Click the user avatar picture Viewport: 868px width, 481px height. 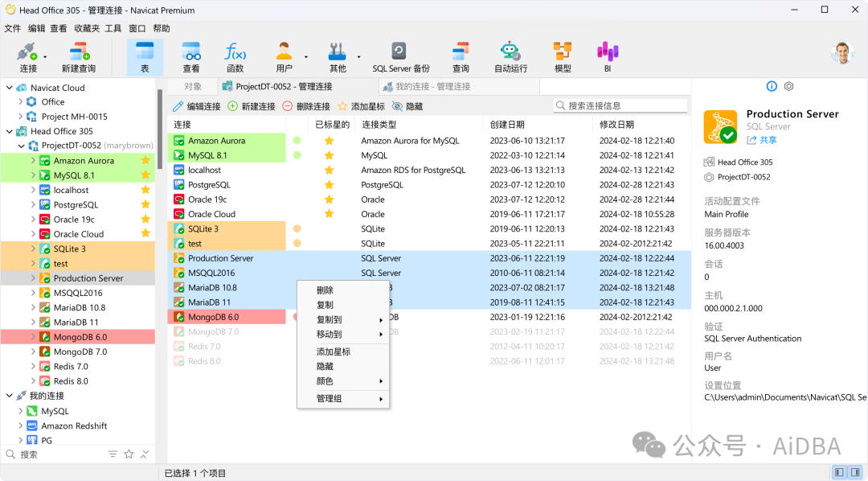point(842,52)
